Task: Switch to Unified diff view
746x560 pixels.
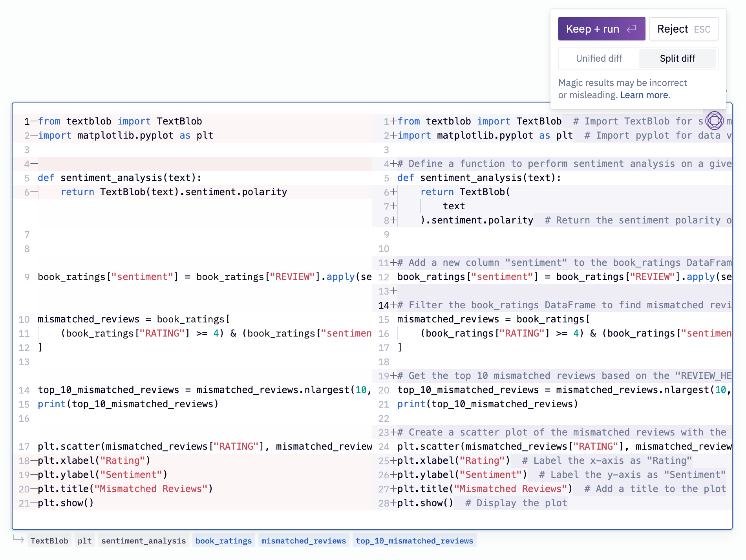Action: 599,59
